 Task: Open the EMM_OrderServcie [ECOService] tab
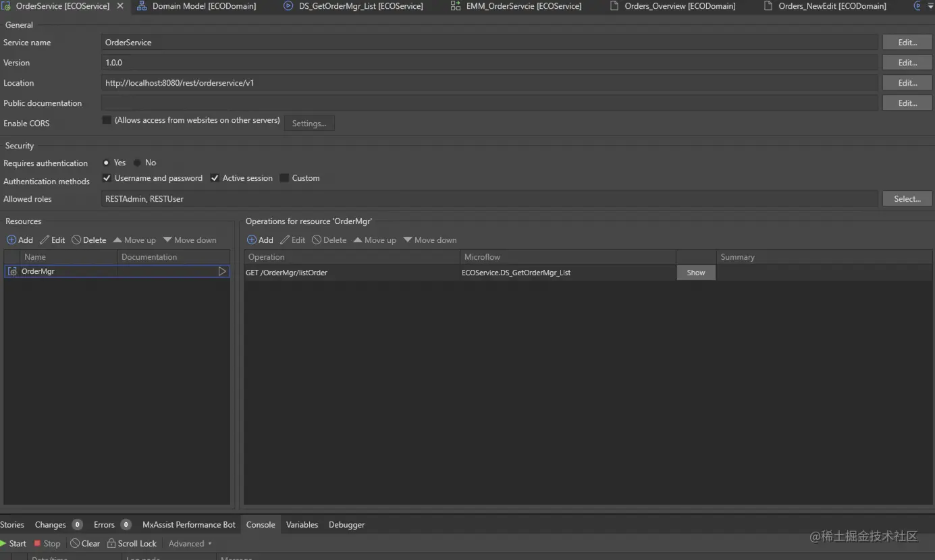(516, 6)
